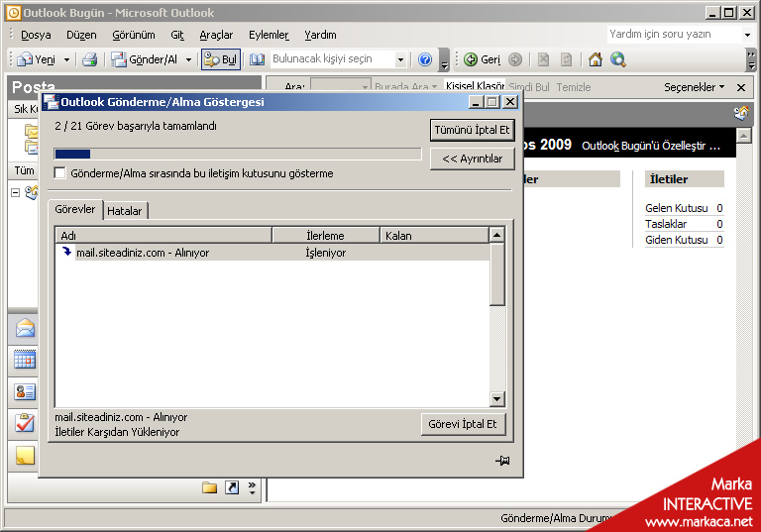Click the pushpin icon in the dialog
761x532 pixels.
502,460
